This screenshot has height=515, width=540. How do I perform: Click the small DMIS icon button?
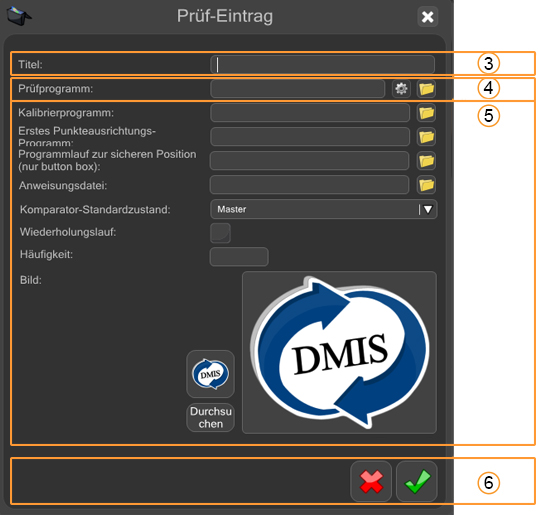tap(210, 374)
